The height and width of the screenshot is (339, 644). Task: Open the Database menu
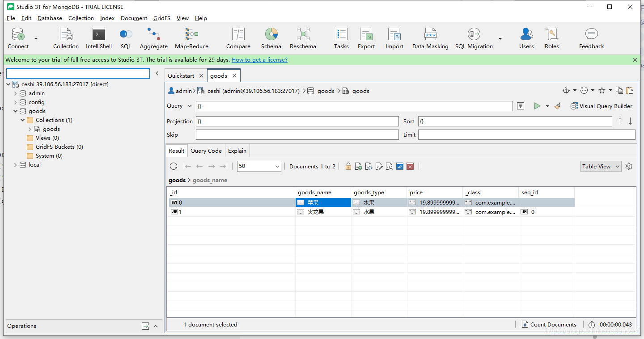pos(50,18)
